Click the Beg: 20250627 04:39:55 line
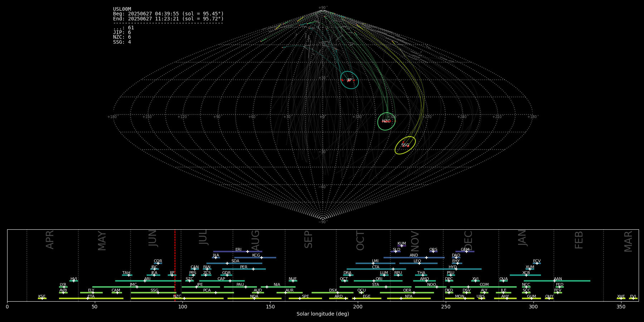Viewport: 644px width, 322px height. pyautogui.click(x=168, y=14)
